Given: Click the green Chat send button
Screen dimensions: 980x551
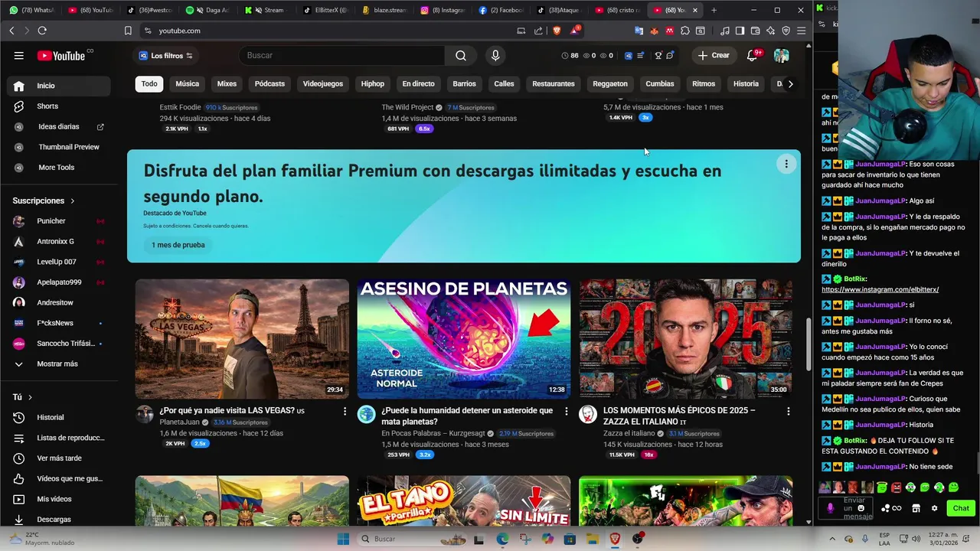Looking at the screenshot, I should [x=961, y=508].
